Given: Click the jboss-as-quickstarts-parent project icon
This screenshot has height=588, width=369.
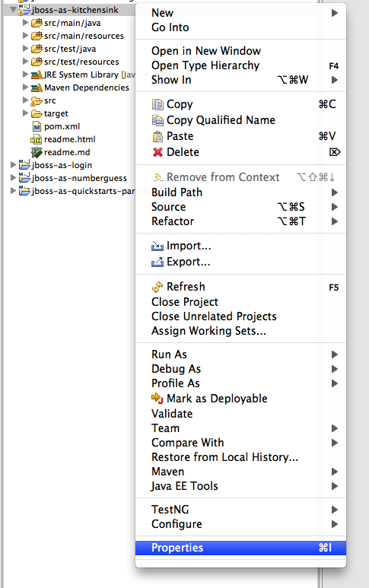Looking at the screenshot, I should click(24, 190).
